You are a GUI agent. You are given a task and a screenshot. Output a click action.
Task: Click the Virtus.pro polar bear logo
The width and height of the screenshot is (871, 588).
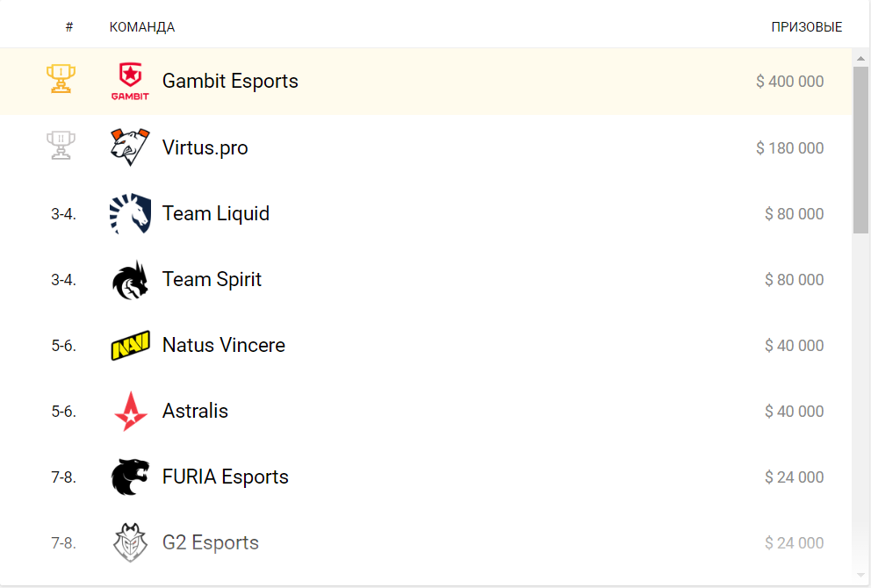[130, 147]
